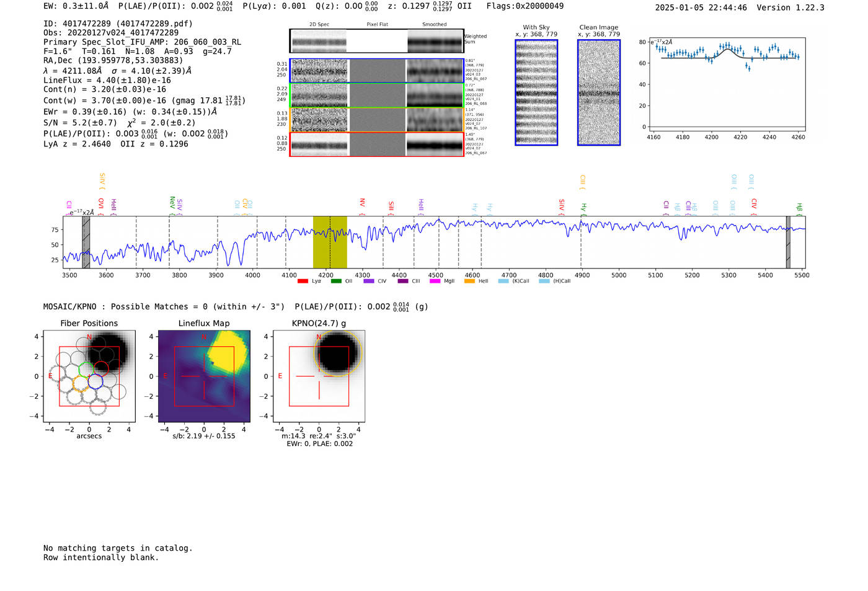The width and height of the screenshot is (868, 591).
Task: Click the LyA z = 2.4640 line
Action: pos(116,144)
